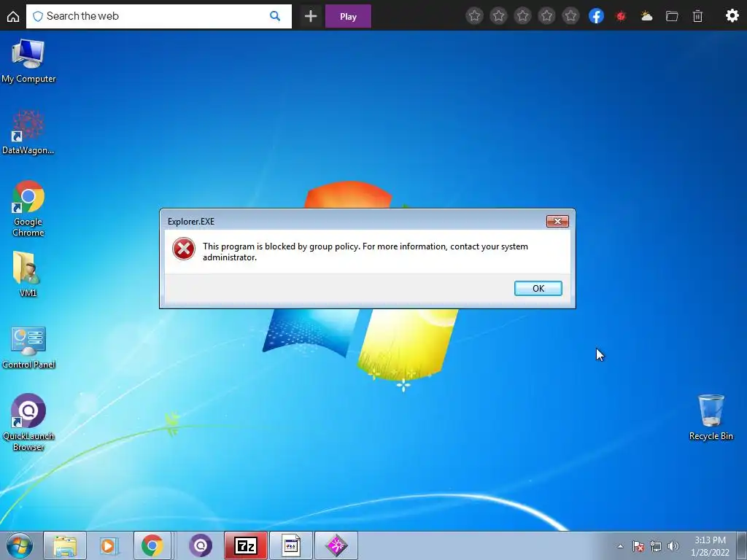Launch Chrome from the taskbar
Image resolution: width=747 pixels, height=560 pixels.
coord(152,545)
